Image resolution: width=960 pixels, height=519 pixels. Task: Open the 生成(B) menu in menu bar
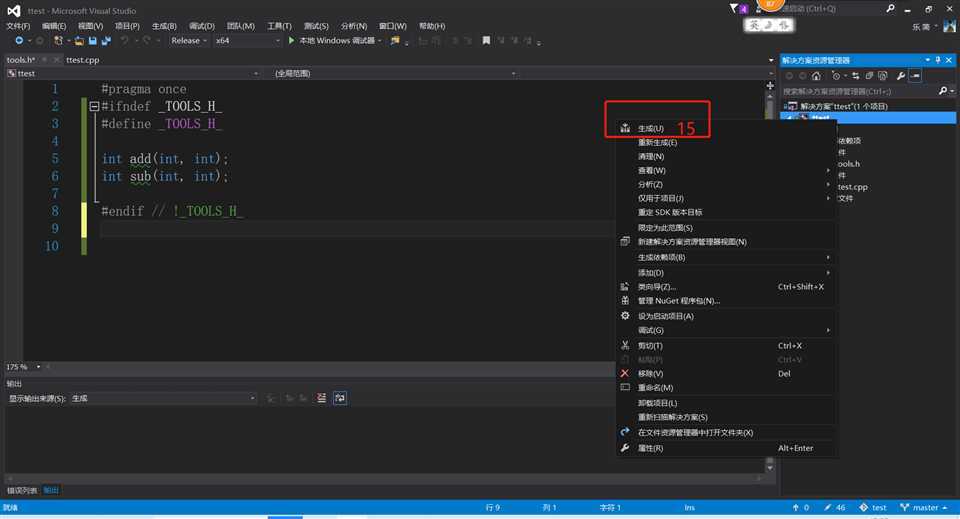coord(164,26)
